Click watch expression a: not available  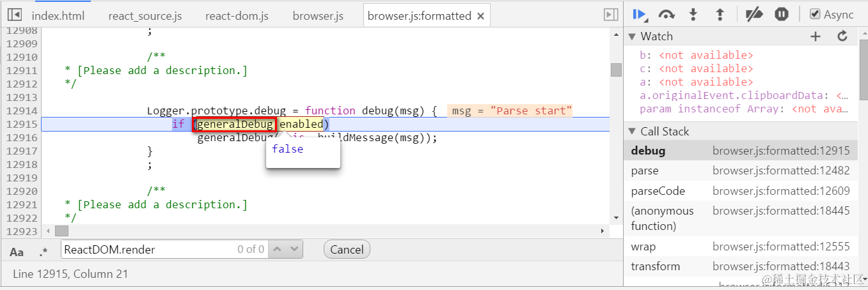coord(697,82)
